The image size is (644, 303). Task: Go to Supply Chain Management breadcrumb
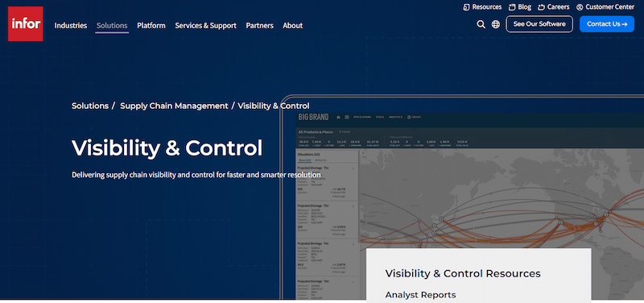[x=174, y=106]
